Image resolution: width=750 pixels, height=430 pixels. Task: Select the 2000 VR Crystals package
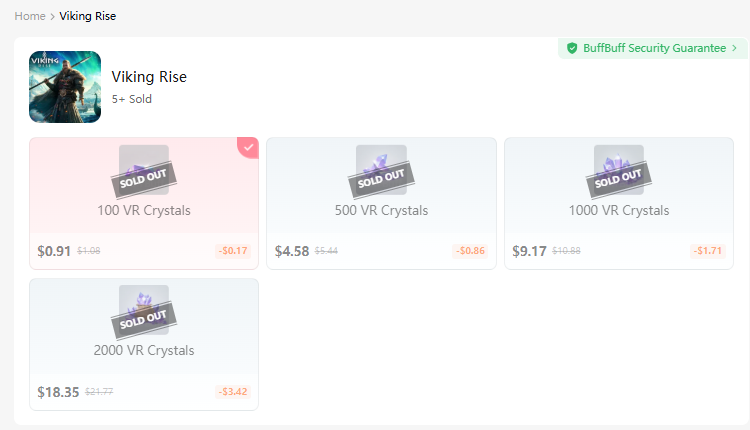point(144,351)
